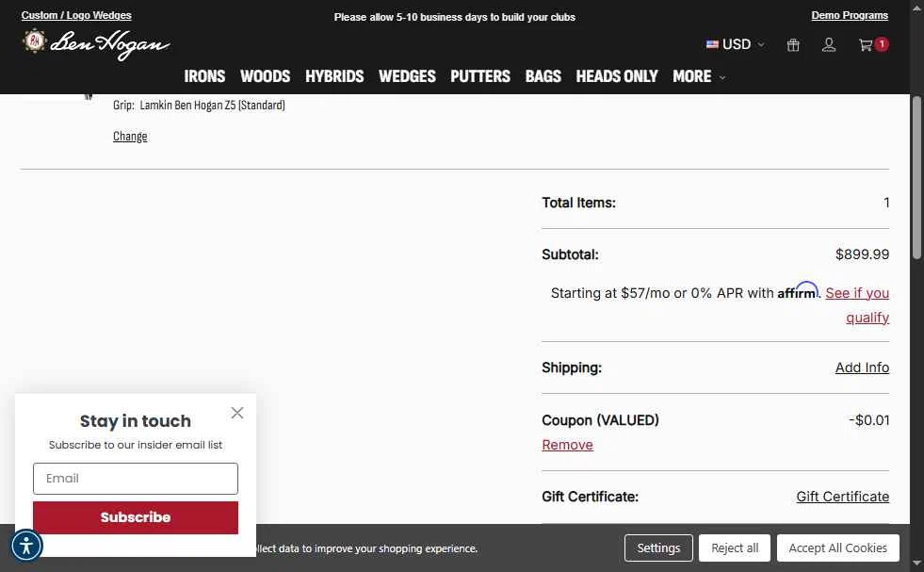Screen dimensions: 924x572
Task: Click the US flag currency icon
Action: coord(712,44)
